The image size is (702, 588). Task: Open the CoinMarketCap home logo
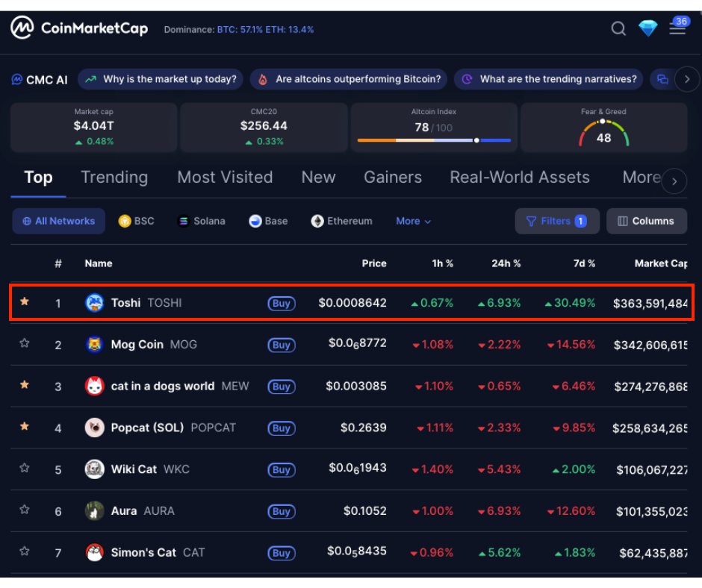[79, 28]
